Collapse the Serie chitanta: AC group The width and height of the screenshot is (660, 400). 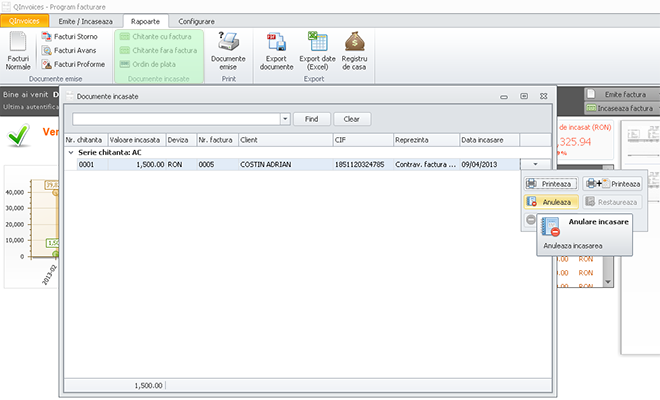coord(70,152)
